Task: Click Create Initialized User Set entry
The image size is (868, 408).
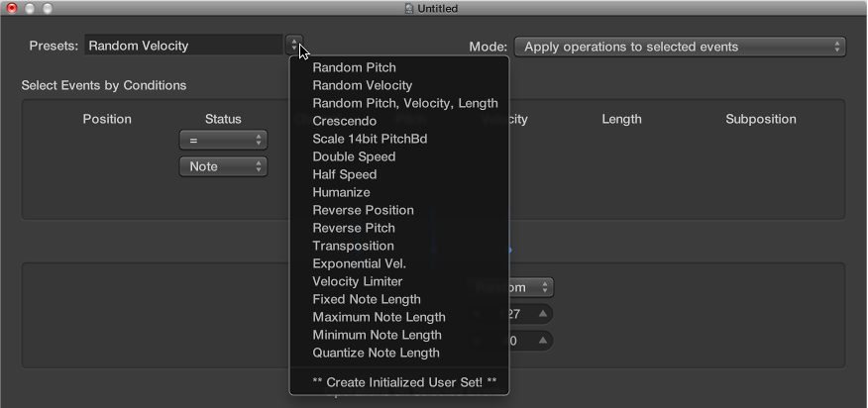Action: click(x=399, y=382)
